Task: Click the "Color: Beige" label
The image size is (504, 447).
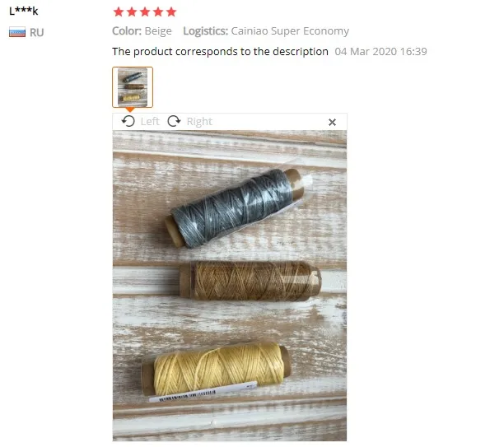Action: click(142, 31)
